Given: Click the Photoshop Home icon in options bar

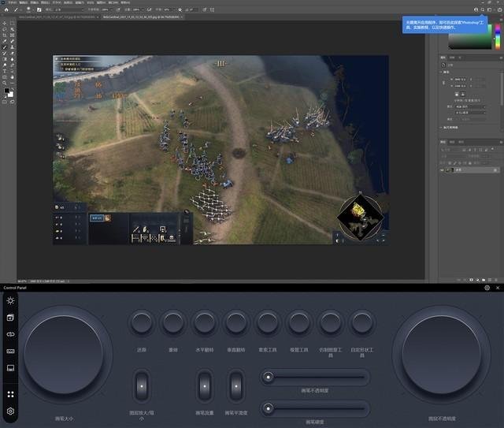Looking at the screenshot, I should [x=6, y=9].
